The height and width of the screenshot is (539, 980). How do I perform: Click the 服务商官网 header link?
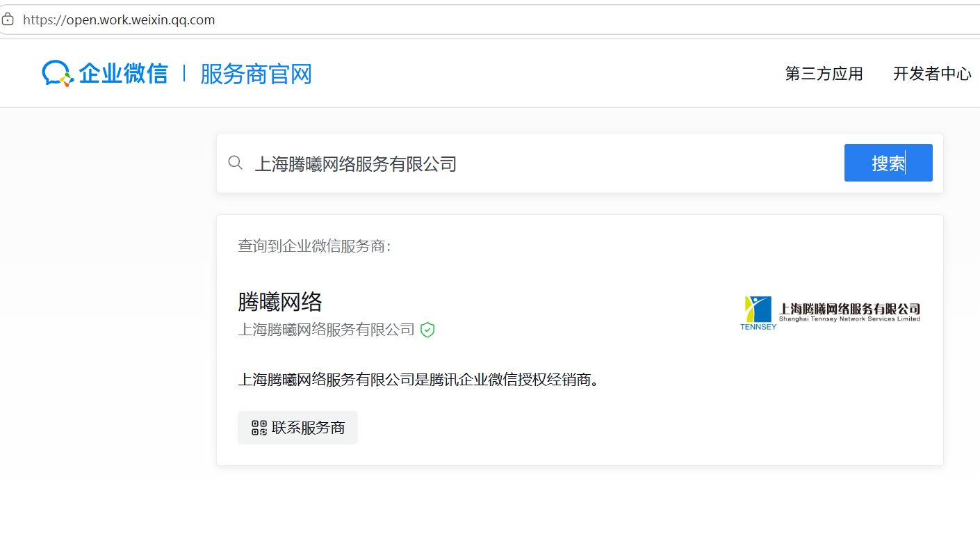(x=256, y=74)
